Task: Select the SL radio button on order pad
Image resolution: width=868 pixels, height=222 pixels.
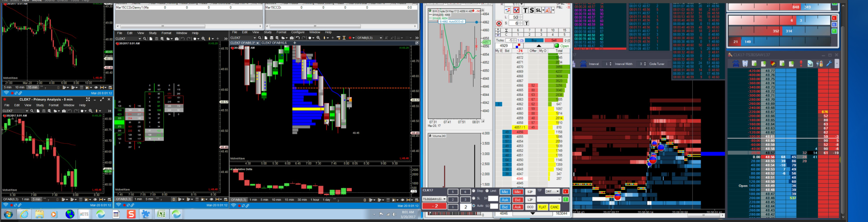Action: (x=474, y=198)
